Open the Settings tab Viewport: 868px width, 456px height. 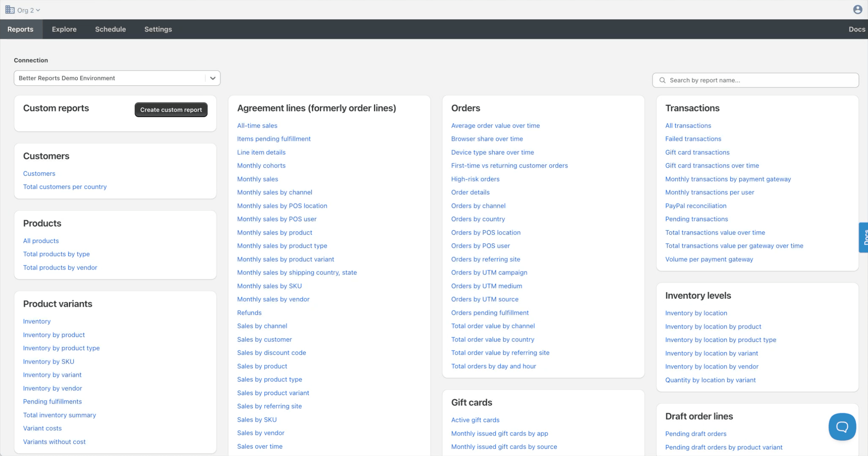(x=158, y=29)
